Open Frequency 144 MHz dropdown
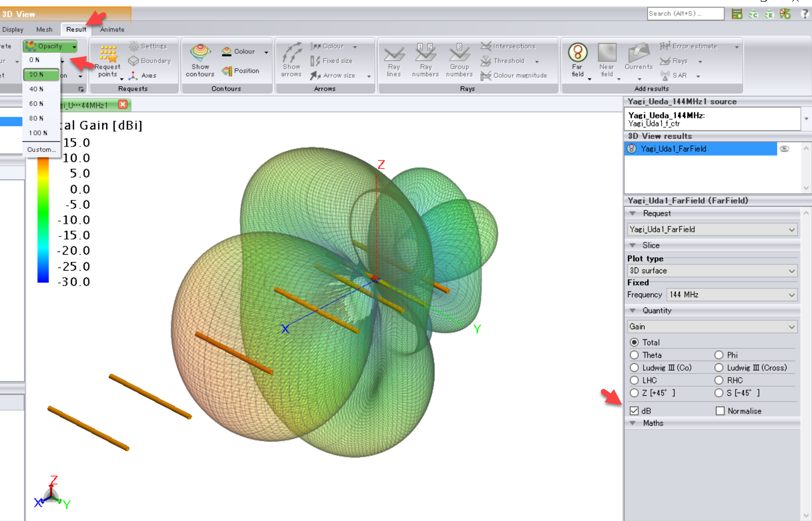The height and width of the screenshot is (521, 812). click(x=732, y=295)
